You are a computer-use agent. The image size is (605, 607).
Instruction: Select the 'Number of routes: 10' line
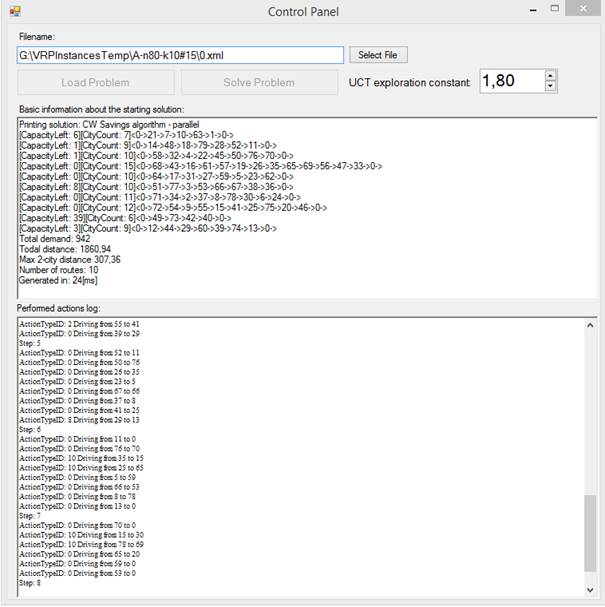click(x=62, y=271)
